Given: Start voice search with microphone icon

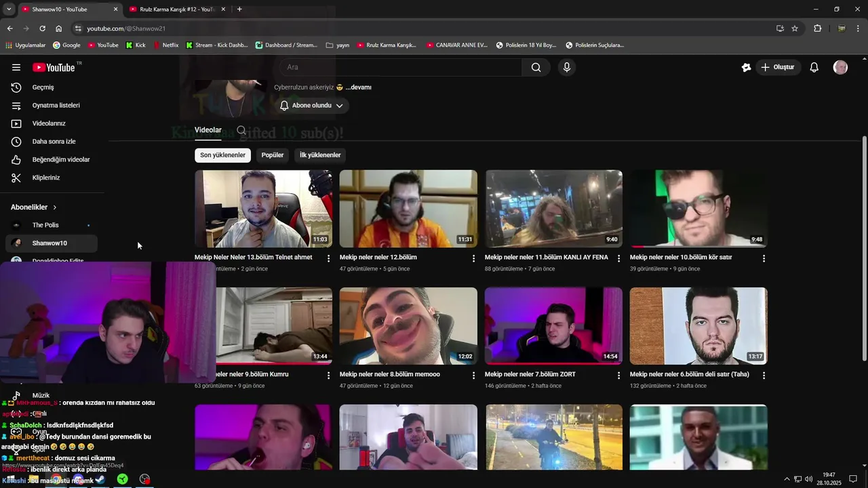Looking at the screenshot, I should click(567, 67).
